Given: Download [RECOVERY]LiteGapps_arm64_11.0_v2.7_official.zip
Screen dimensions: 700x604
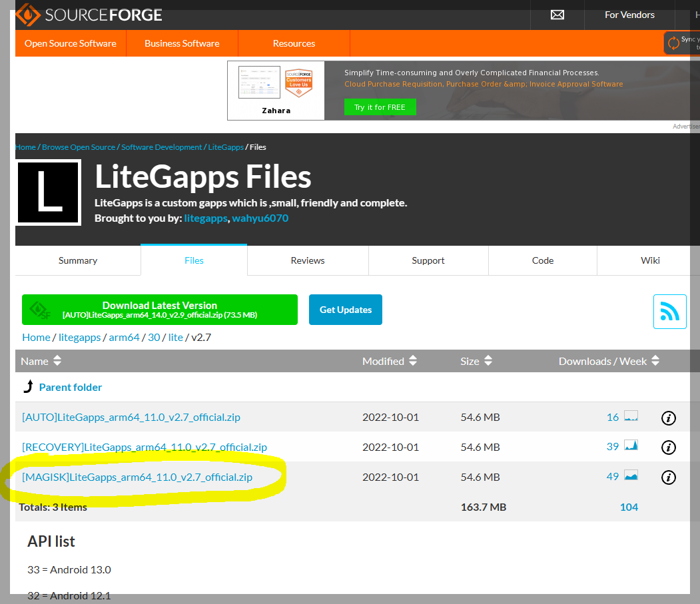Looking at the screenshot, I should point(145,447).
